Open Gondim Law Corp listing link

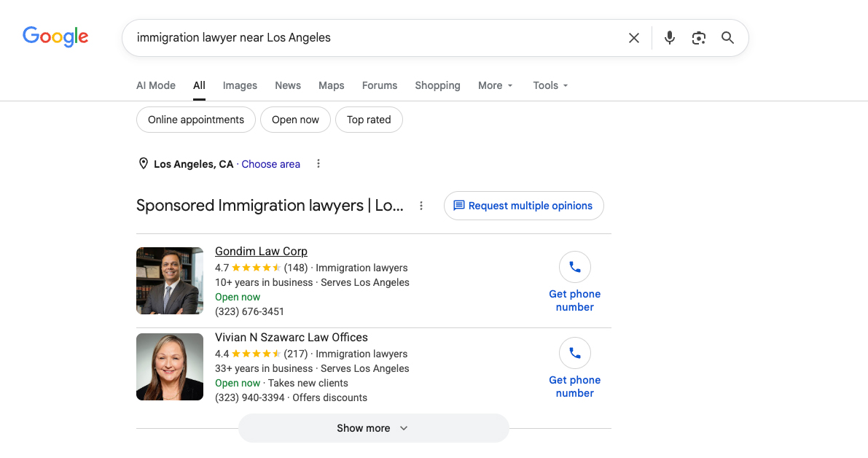coord(262,251)
